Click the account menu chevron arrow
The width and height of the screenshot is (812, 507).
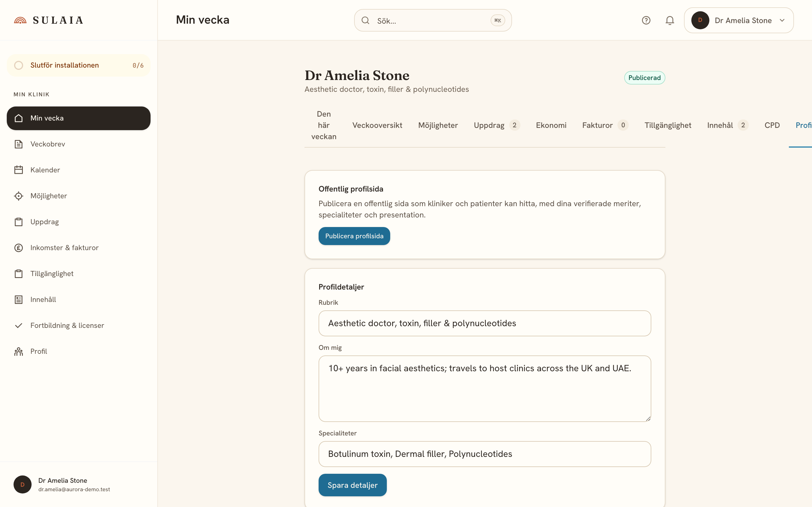pyautogui.click(x=782, y=21)
